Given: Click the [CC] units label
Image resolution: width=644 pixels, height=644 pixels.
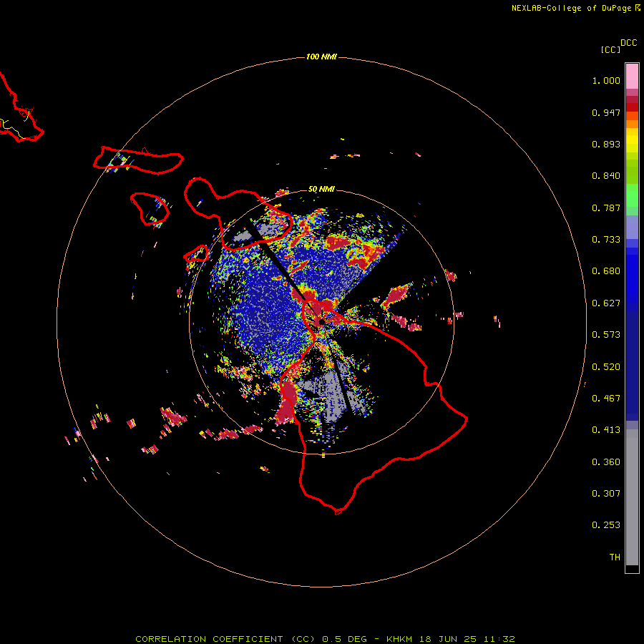Looking at the screenshot, I should click(x=610, y=49).
